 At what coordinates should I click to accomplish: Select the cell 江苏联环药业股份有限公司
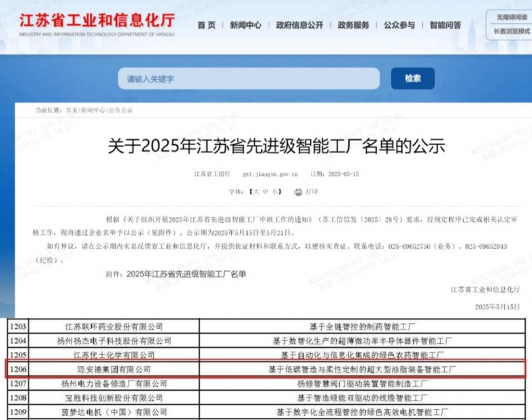tap(114, 327)
